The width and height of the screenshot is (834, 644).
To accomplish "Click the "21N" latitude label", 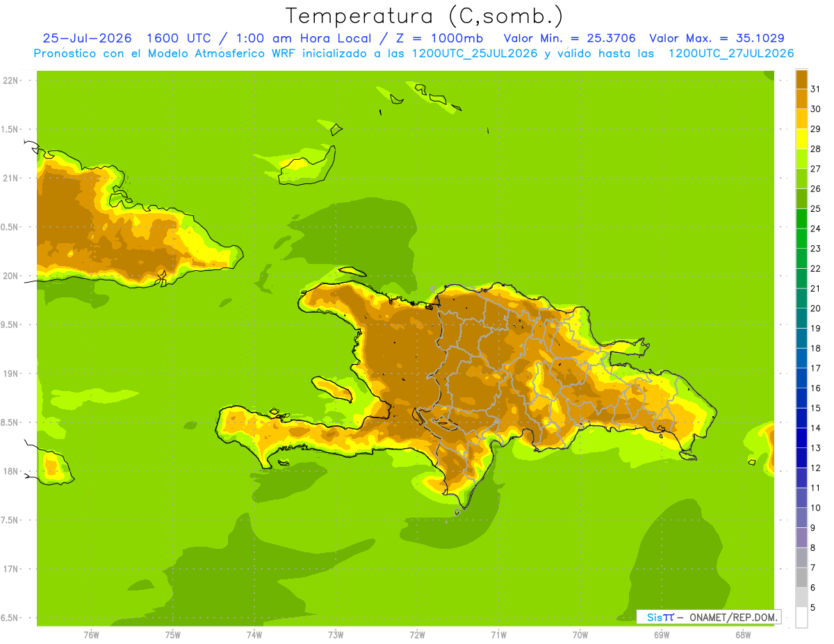I will coord(11,178).
